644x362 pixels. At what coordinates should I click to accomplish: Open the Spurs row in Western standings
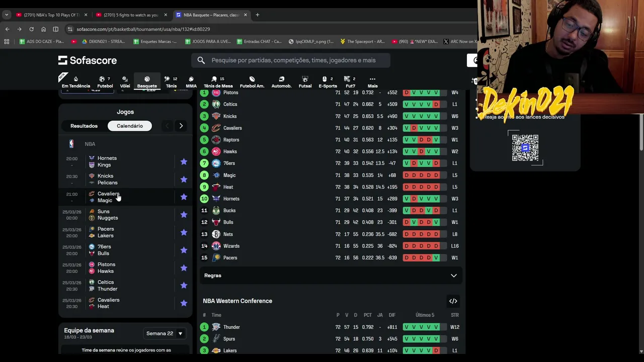click(331, 339)
